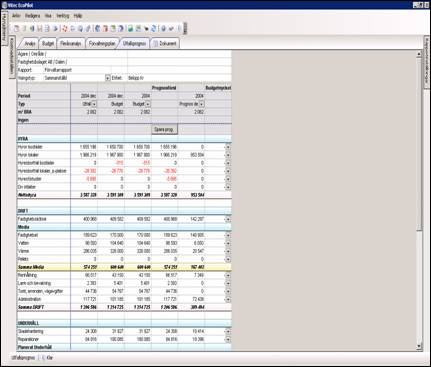Click the Spara prog. button
This screenshot has height=367, width=431.
(x=164, y=129)
